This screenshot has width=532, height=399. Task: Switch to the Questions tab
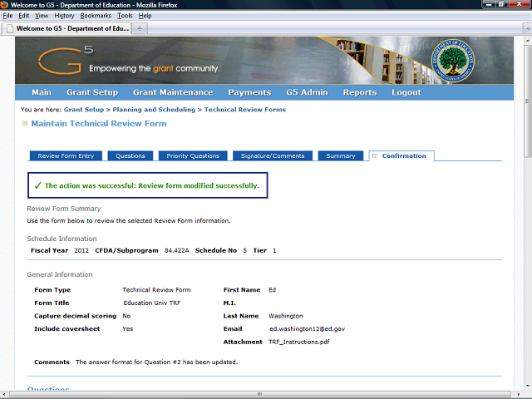(x=131, y=155)
